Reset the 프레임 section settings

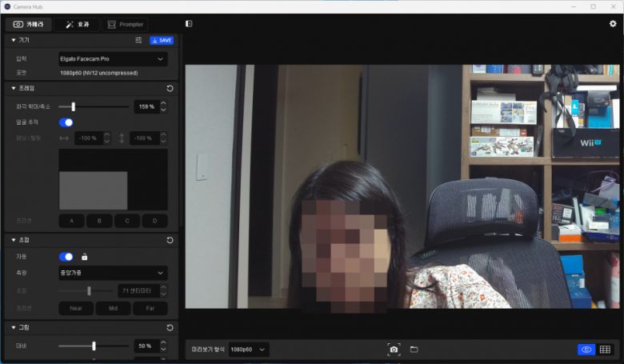[170, 88]
